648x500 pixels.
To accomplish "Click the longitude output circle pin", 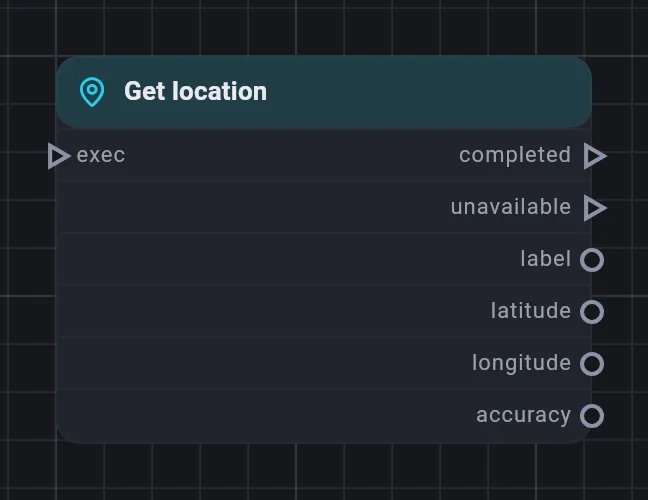I will 592,364.
